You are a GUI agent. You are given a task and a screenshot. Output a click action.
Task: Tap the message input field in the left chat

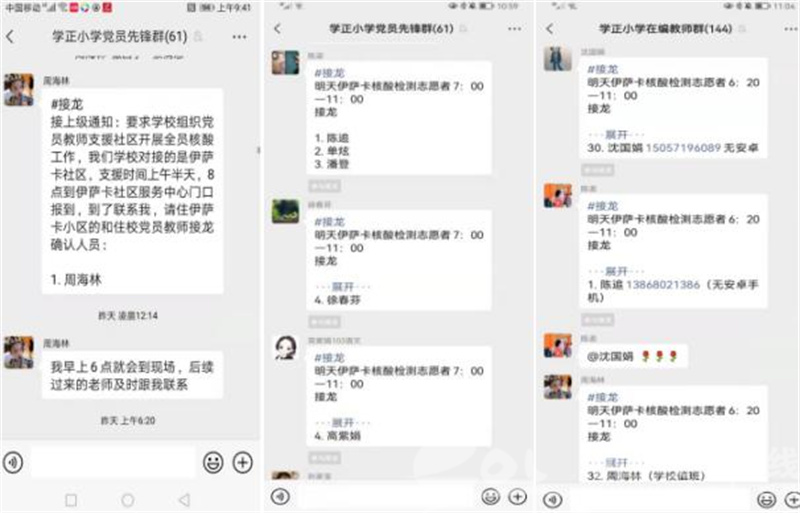(x=113, y=462)
